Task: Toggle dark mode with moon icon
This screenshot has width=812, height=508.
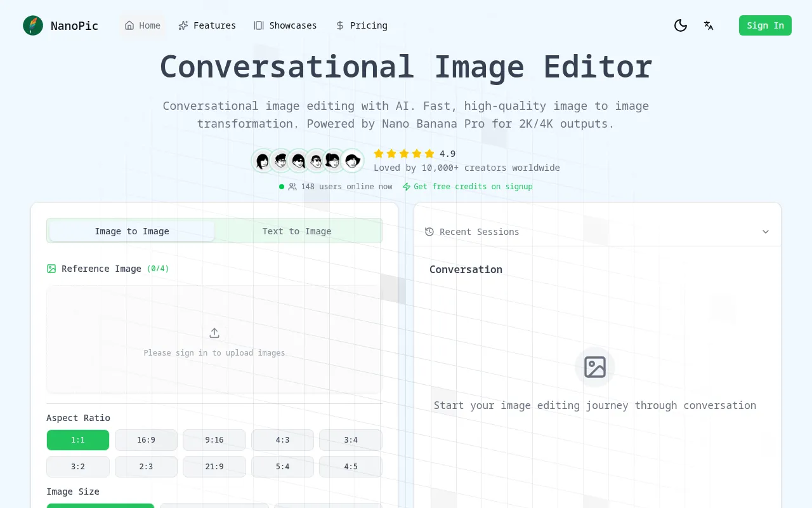Action: pos(681,25)
